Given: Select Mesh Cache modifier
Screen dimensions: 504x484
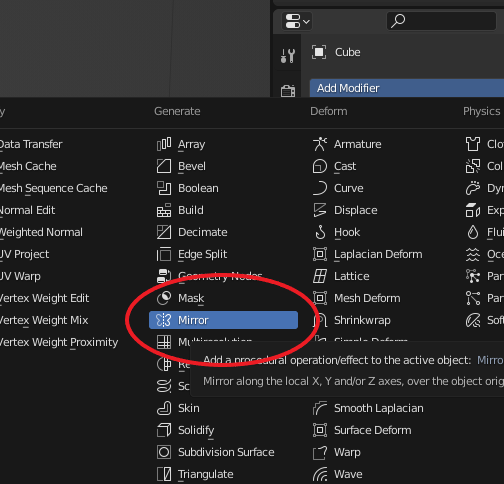Looking at the screenshot, I should [x=28, y=166].
